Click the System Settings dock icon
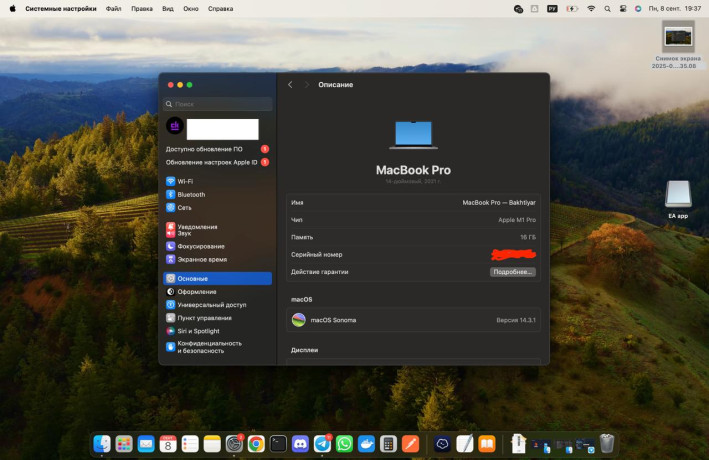This screenshot has width=709, height=460. click(x=234, y=444)
